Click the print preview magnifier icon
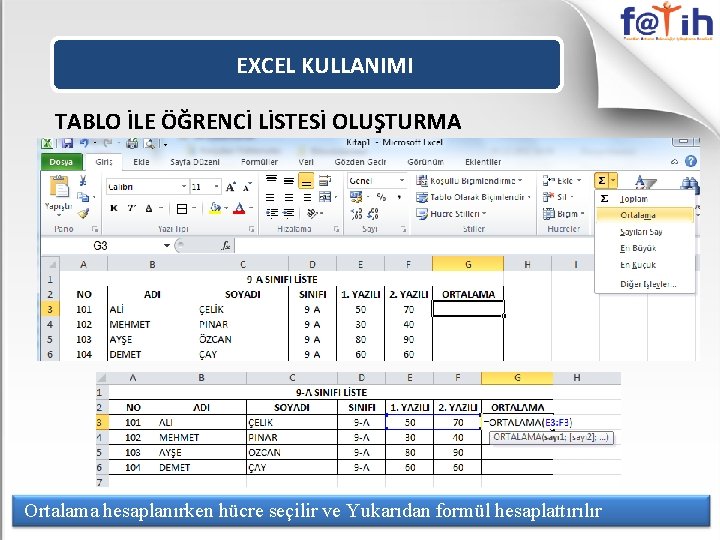720x540 pixels. (x=150, y=144)
